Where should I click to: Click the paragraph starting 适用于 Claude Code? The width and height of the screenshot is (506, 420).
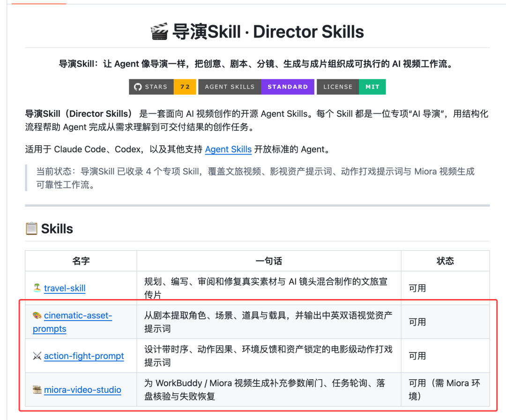(178, 149)
